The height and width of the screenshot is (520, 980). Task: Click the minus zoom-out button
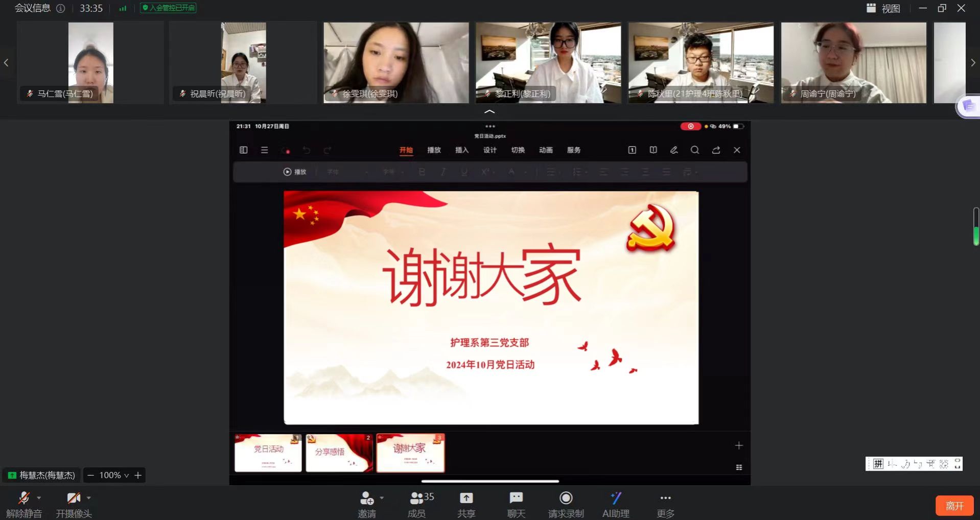point(90,475)
